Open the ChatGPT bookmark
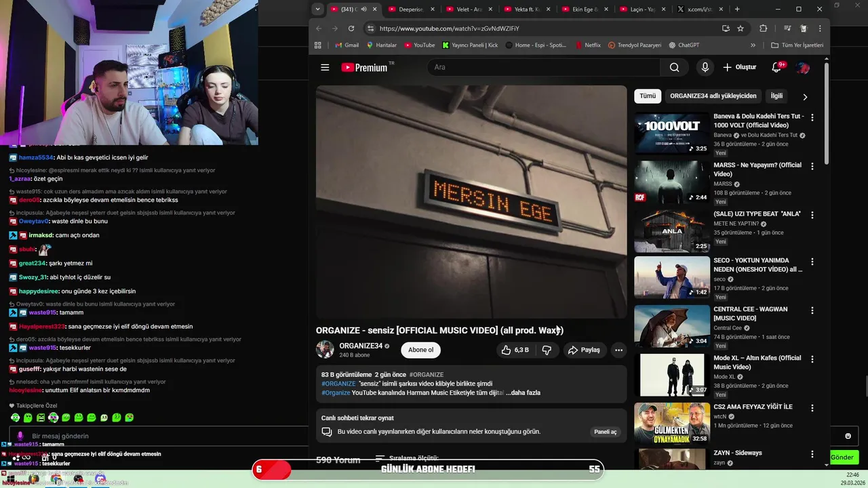 click(684, 45)
